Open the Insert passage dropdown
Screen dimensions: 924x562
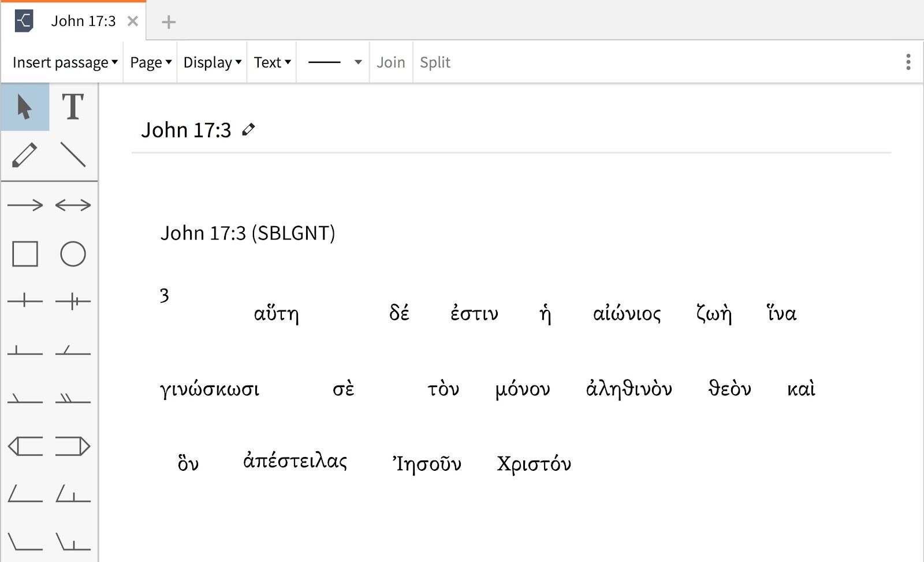click(x=65, y=62)
